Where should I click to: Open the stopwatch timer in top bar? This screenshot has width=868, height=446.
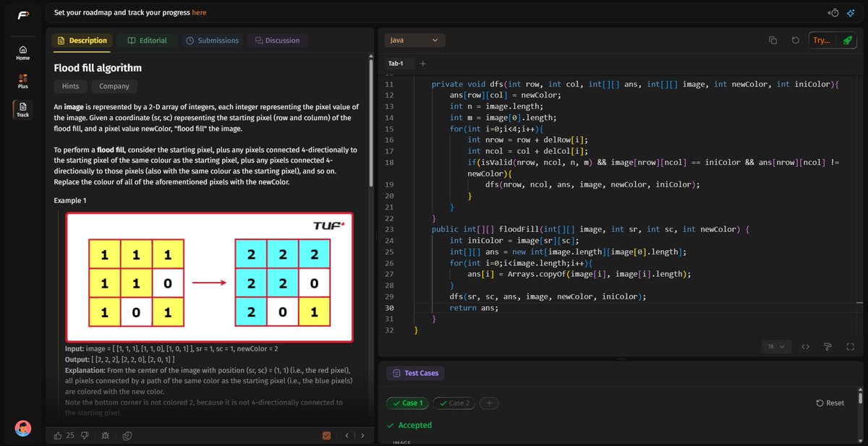click(x=834, y=12)
